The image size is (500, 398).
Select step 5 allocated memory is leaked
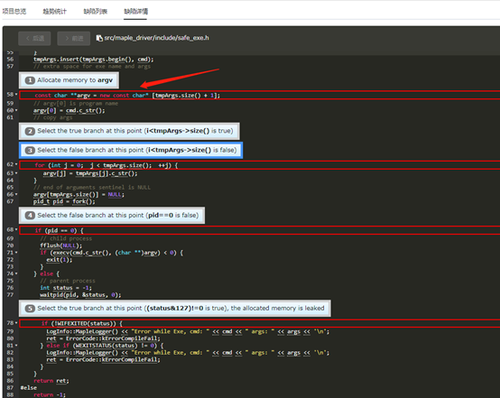(x=175, y=308)
